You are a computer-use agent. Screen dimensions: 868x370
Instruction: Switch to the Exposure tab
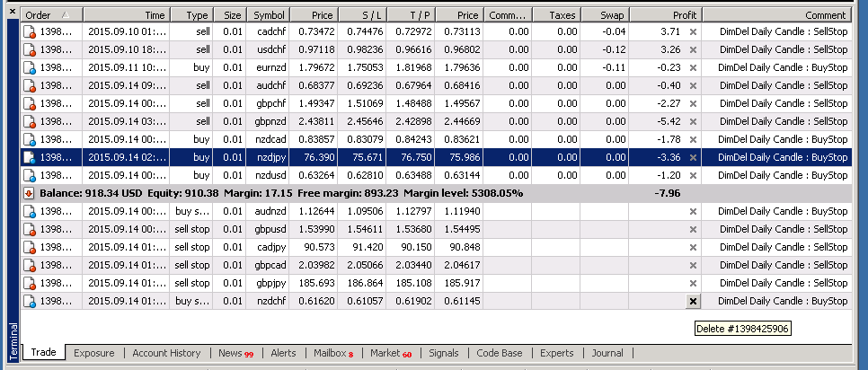point(94,353)
